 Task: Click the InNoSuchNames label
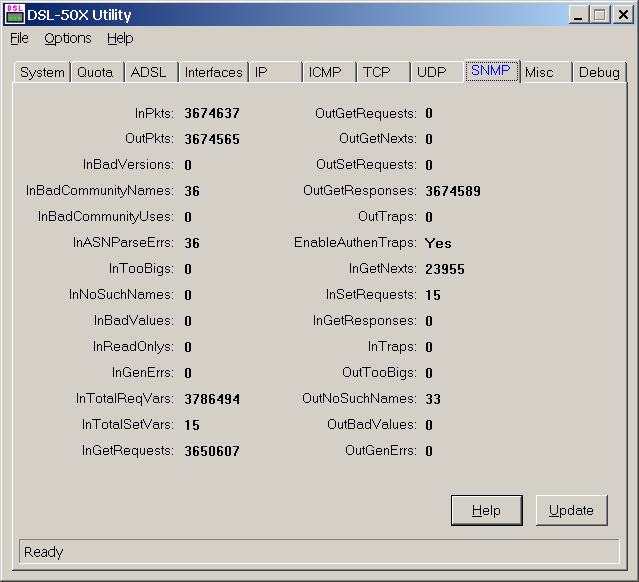(121, 295)
